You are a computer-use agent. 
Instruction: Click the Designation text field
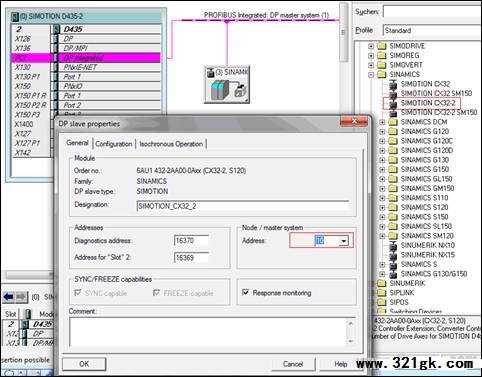[243, 206]
